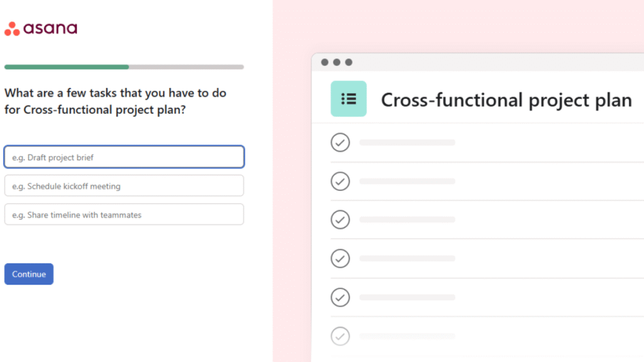Select the 'Schedule kickoff meeting' field
The height and width of the screenshot is (362, 644).
(124, 185)
